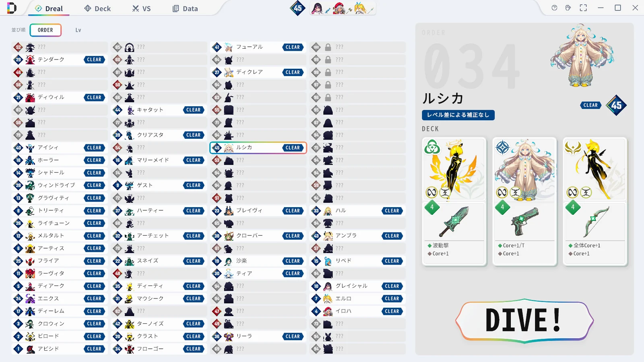Select the テンダーク opponent row
The image size is (644, 362).
(60, 60)
